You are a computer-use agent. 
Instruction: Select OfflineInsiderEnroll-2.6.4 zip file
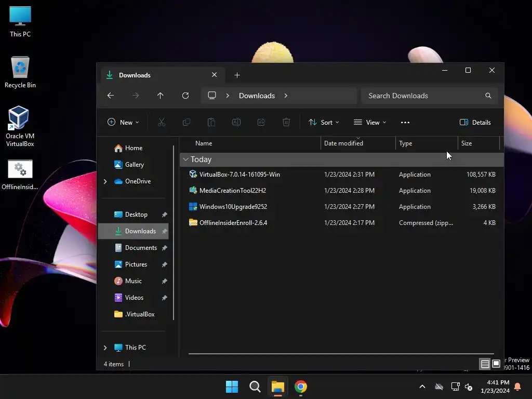tap(342, 223)
